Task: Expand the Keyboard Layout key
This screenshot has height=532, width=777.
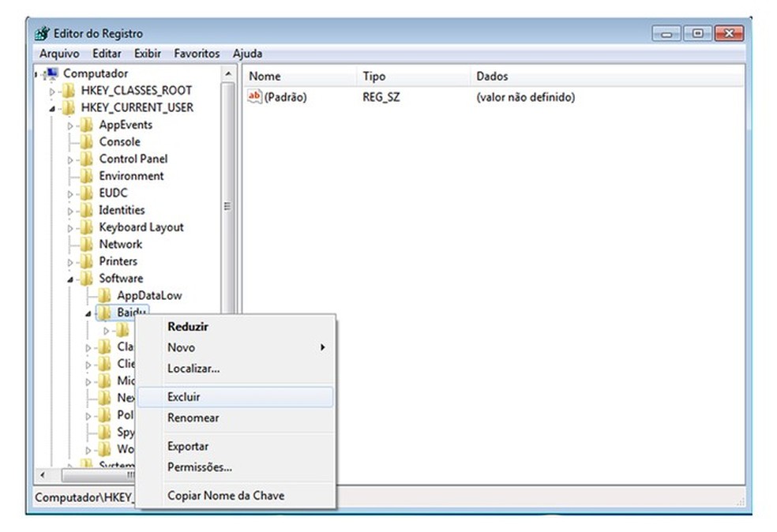Action: coord(69,228)
